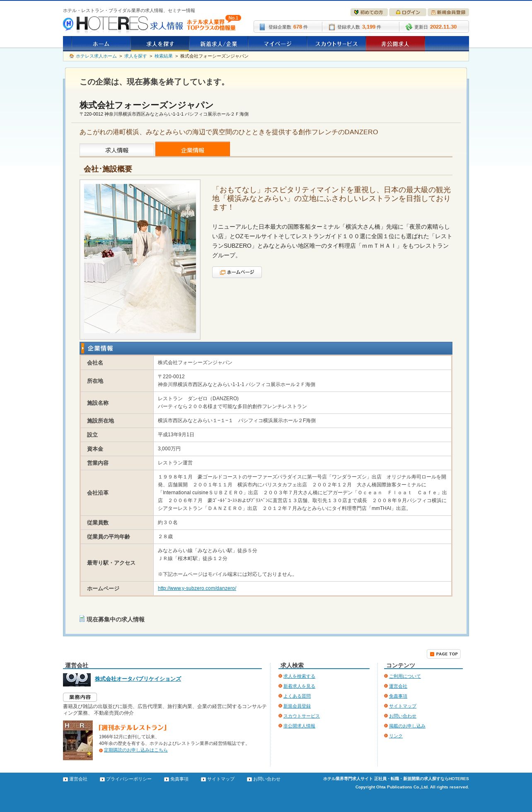Click the 平成13年9月1日 table cell

pyautogui.click(x=302, y=435)
